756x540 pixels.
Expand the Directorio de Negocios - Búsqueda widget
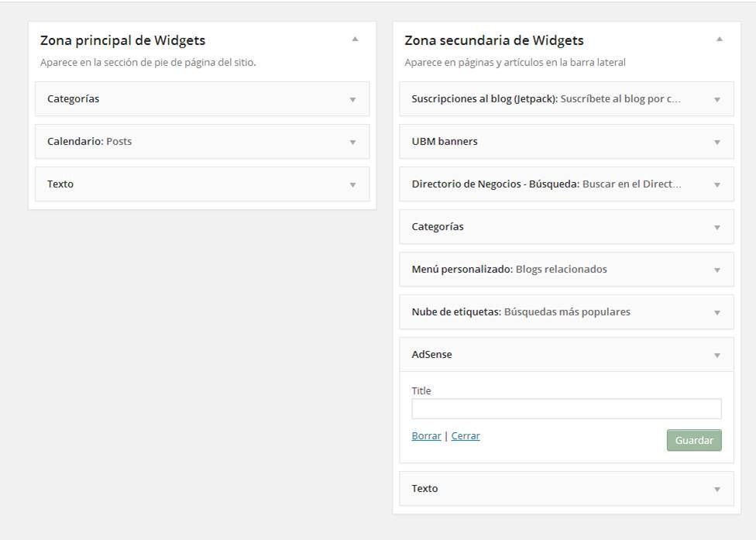click(717, 184)
